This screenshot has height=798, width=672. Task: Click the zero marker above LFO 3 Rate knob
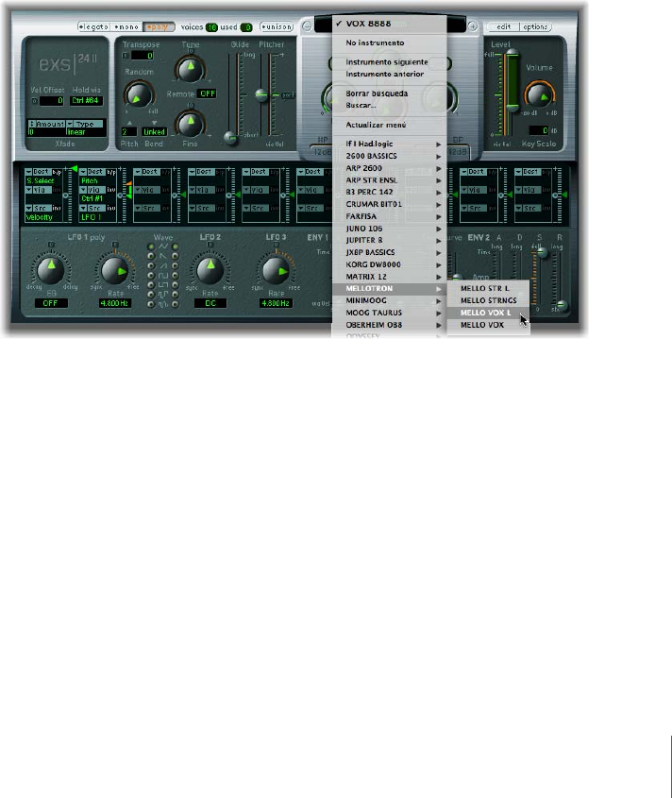pyautogui.click(x=277, y=245)
